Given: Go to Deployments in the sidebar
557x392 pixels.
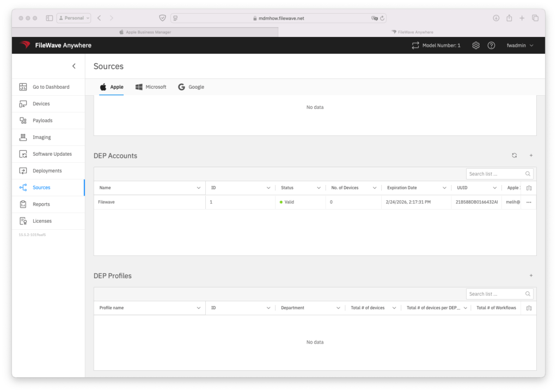Looking at the screenshot, I should [47, 171].
